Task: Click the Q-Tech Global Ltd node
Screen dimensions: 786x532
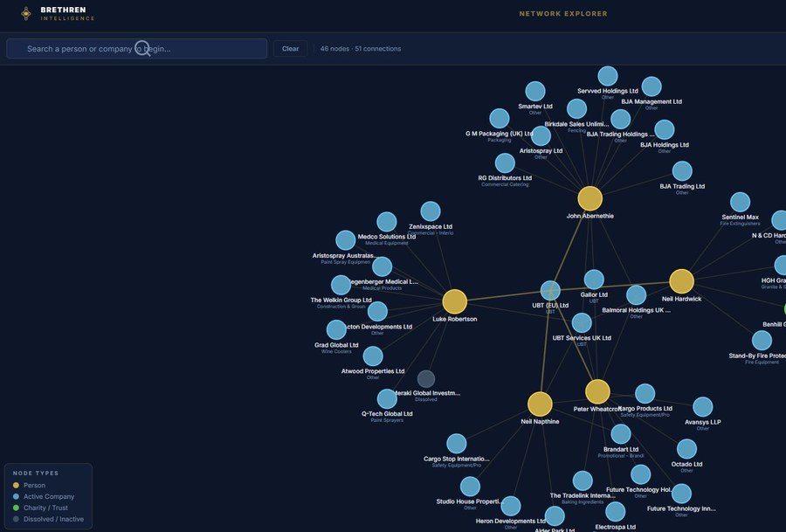Action: pyautogui.click(x=387, y=399)
